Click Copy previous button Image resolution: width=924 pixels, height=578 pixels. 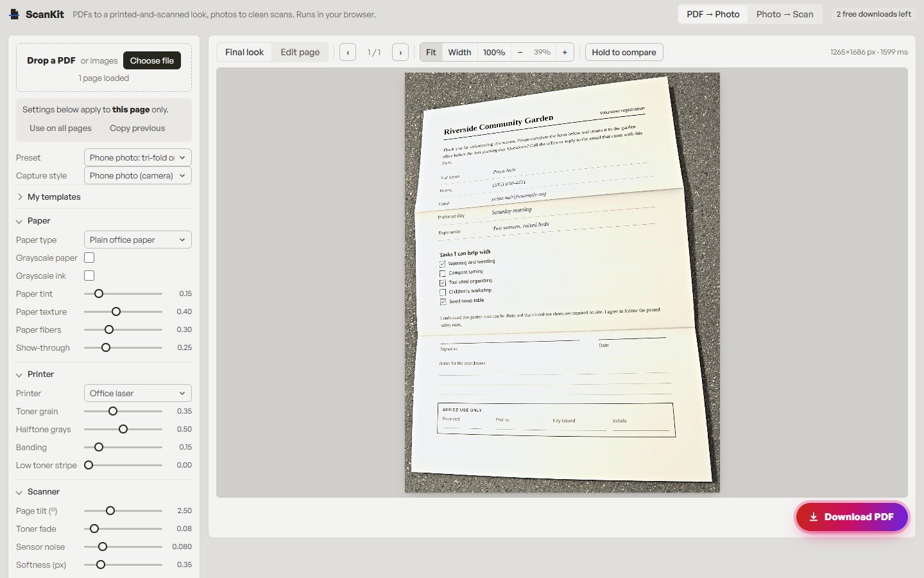coord(137,128)
